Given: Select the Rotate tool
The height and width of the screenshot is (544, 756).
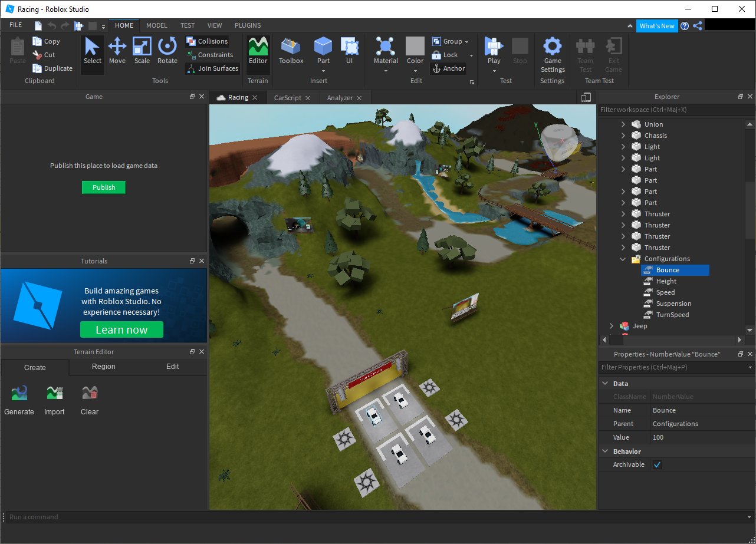Looking at the screenshot, I should pos(167,51).
